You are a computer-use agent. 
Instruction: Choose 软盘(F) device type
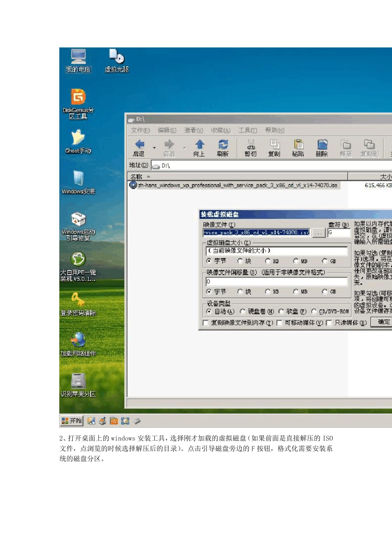tap(281, 311)
